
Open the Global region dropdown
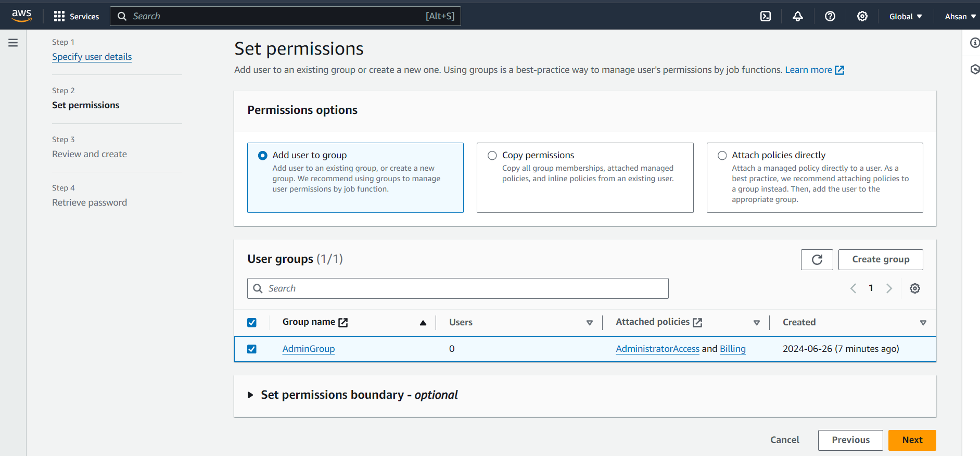click(x=906, y=16)
